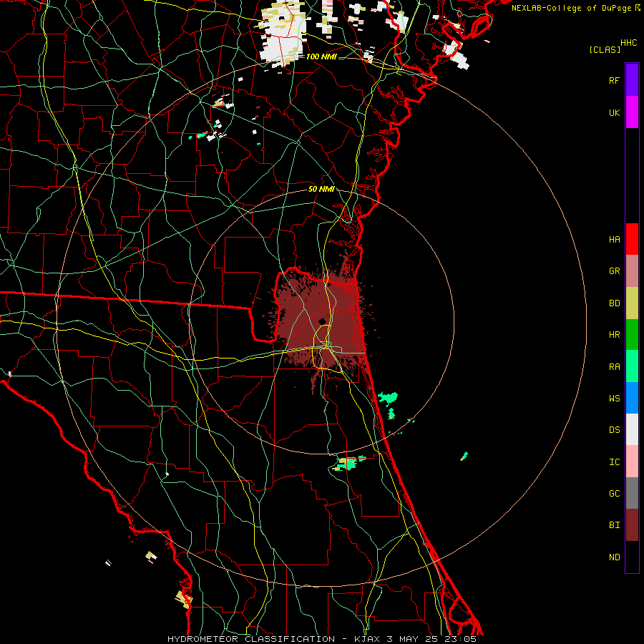The image size is (644, 644).
Task: Click the WS blue legend swatch
Action: [632, 398]
